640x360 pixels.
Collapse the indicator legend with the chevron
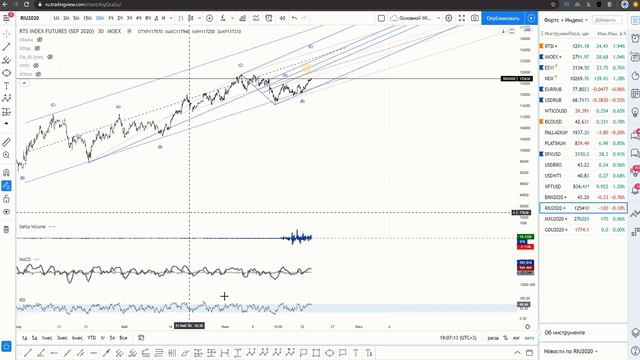tap(24, 83)
